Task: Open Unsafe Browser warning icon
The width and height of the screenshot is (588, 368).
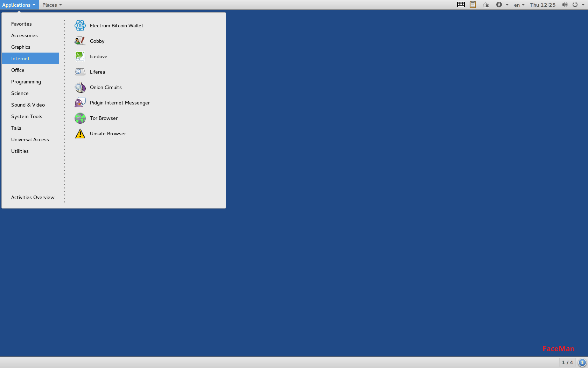Action: (80, 134)
